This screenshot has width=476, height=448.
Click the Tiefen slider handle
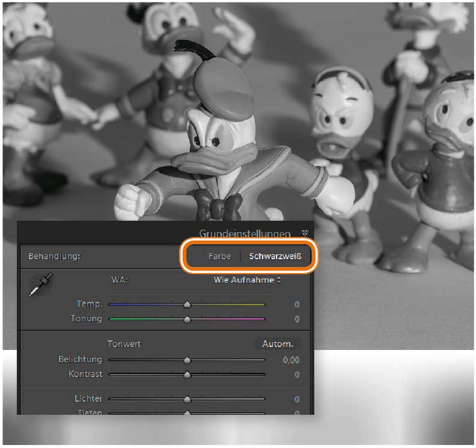pyautogui.click(x=188, y=413)
